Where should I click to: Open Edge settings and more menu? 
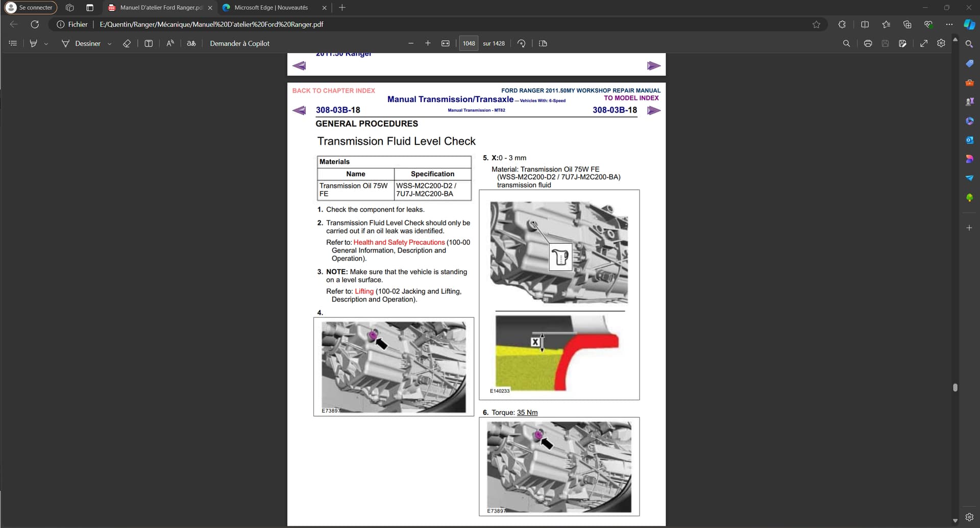coord(949,24)
